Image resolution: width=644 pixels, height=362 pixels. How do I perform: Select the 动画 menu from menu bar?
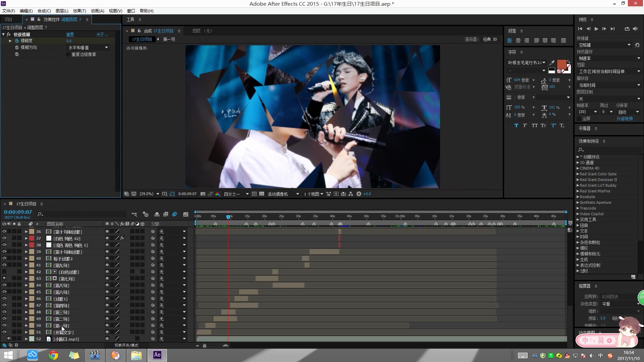point(96,11)
